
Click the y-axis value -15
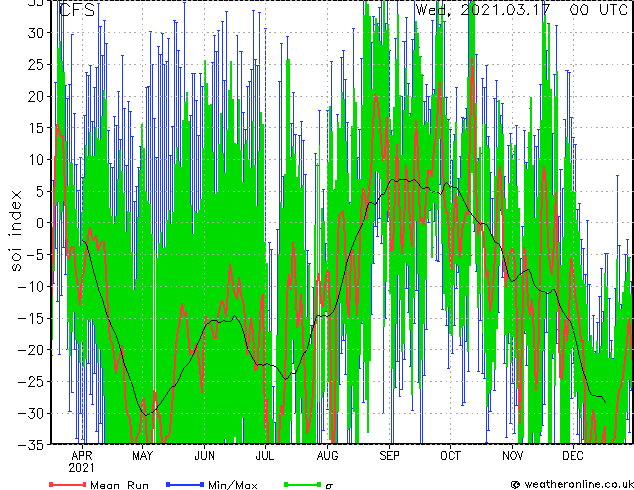click(31, 318)
